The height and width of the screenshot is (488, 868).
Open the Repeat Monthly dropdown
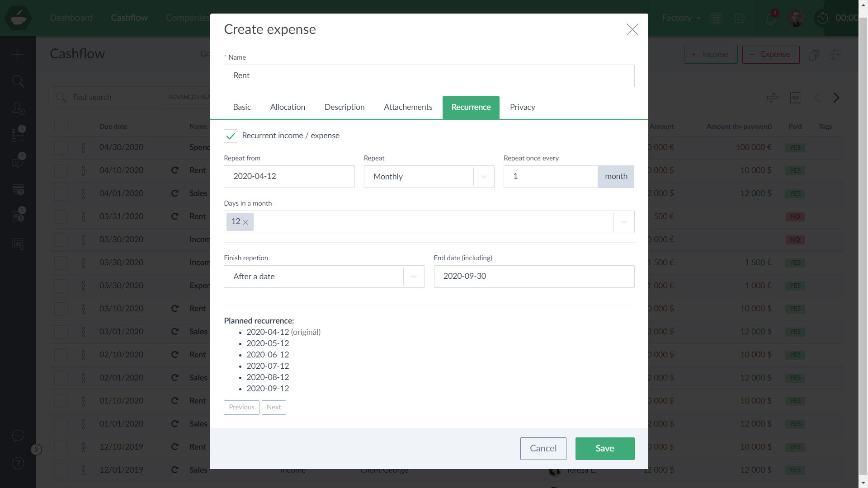coord(429,177)
